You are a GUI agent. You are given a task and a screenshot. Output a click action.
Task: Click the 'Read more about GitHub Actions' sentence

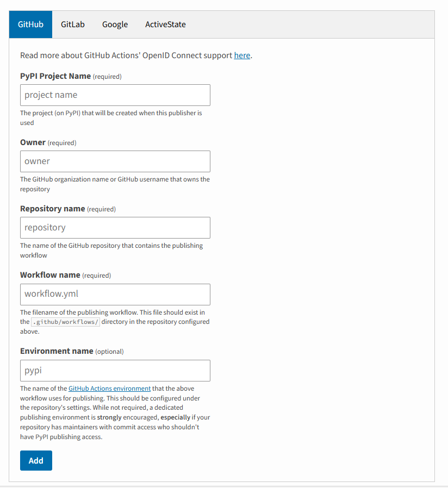(126, 55)
